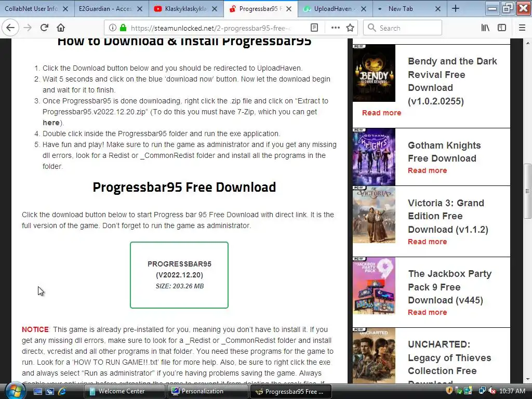Close the CollabNet User Info tab
The image size is (532, 399).
coord(65,9)
